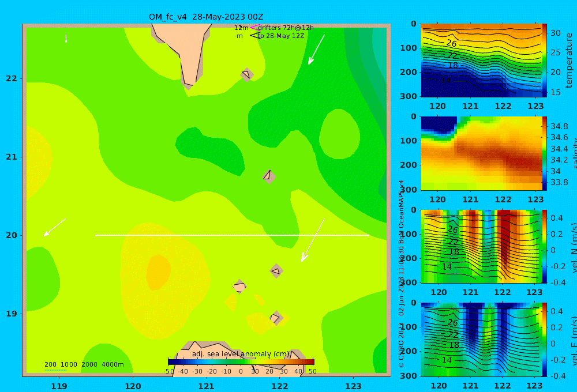Click latitude label 20 on main map
Viewport: 577px width, 392px height.
(12, 235)
